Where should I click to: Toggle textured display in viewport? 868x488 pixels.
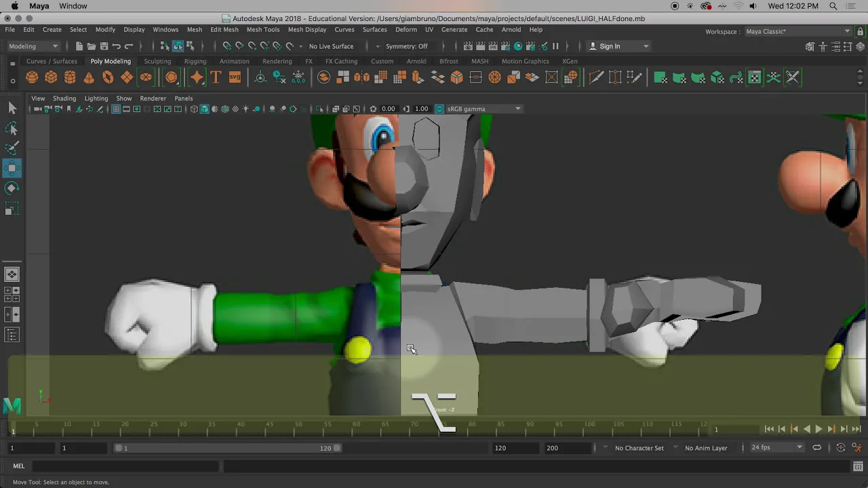235,109
